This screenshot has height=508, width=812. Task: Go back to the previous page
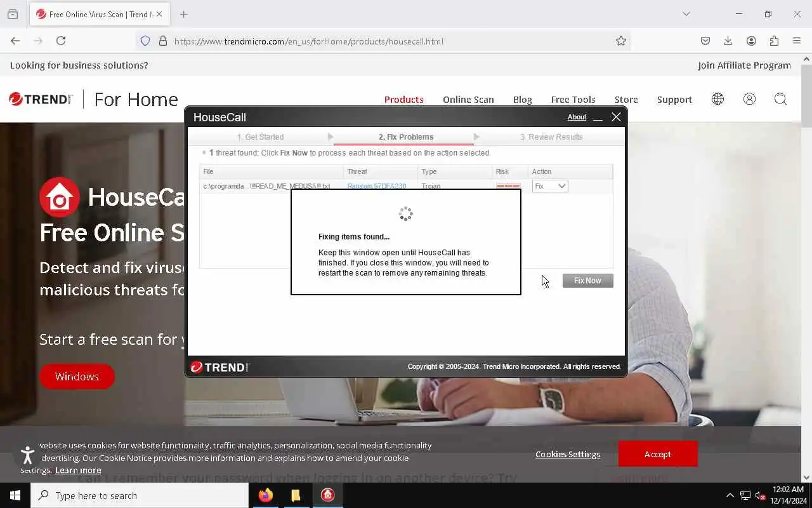(x=15, y=41)
